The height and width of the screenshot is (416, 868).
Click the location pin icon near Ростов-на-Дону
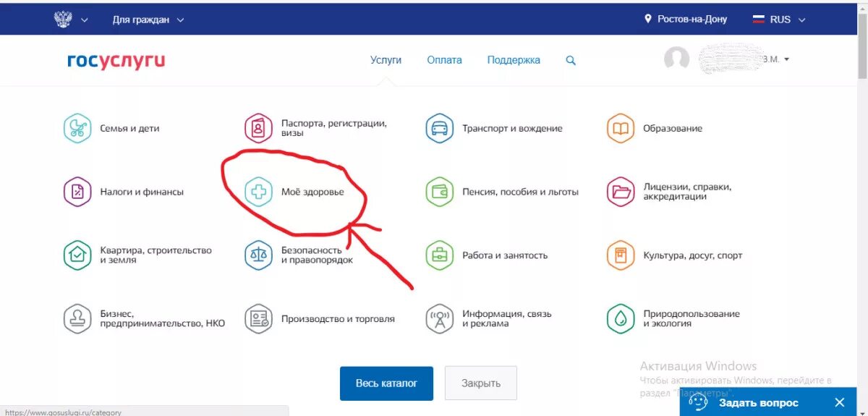click(x=648, y=20)
